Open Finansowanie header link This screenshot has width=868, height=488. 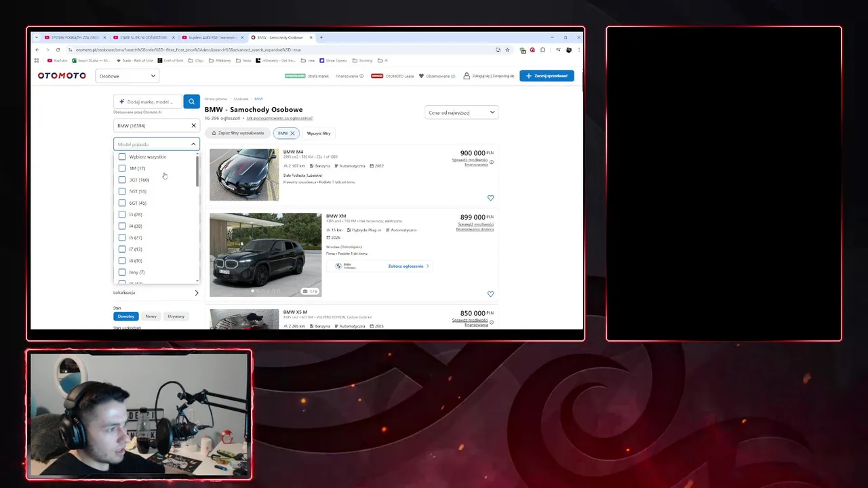tap(347, 76)
